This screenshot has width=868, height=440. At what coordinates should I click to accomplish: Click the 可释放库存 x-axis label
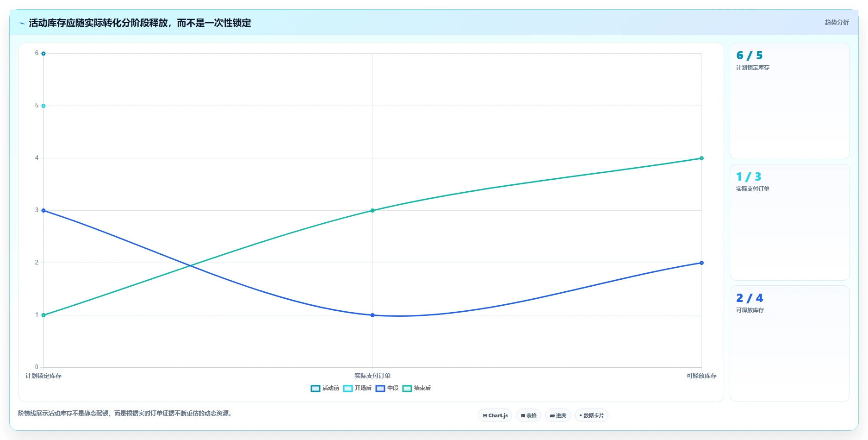[x=701, y=376]
